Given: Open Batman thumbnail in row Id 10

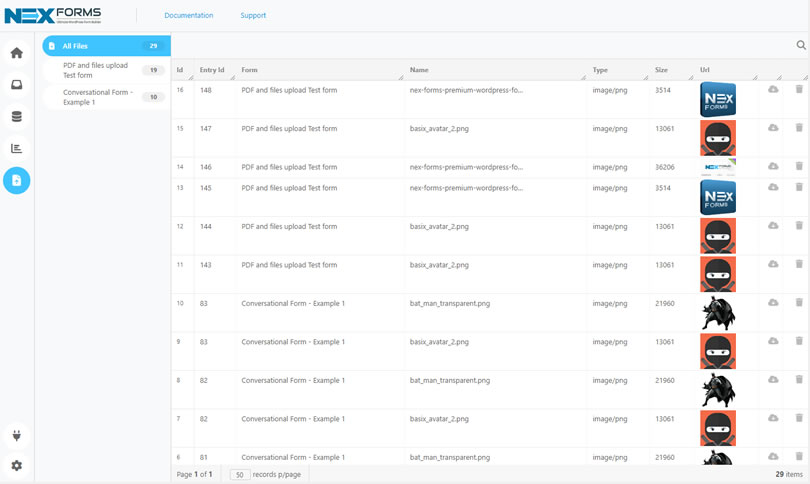Looking at the screenshot, I should pos(718,313).
